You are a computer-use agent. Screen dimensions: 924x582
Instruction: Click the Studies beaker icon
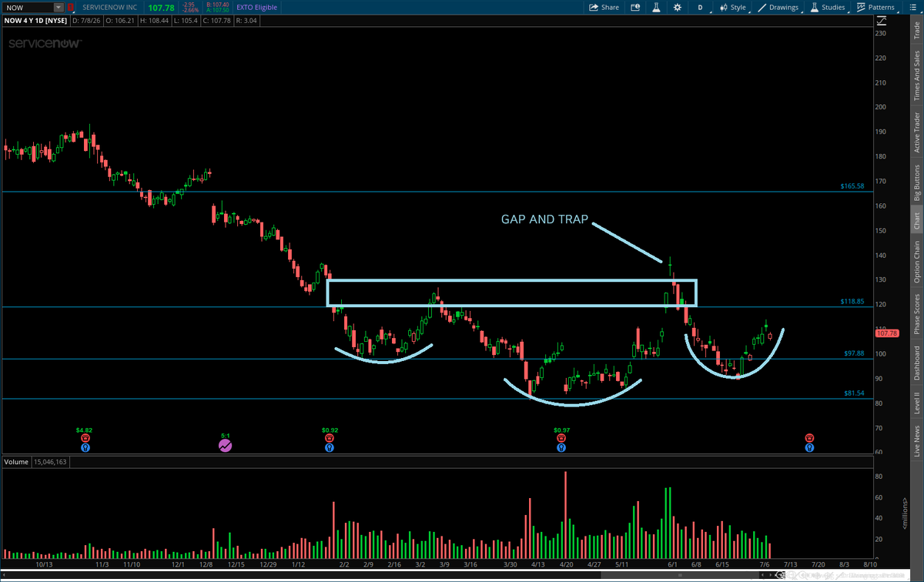point(815,7)
